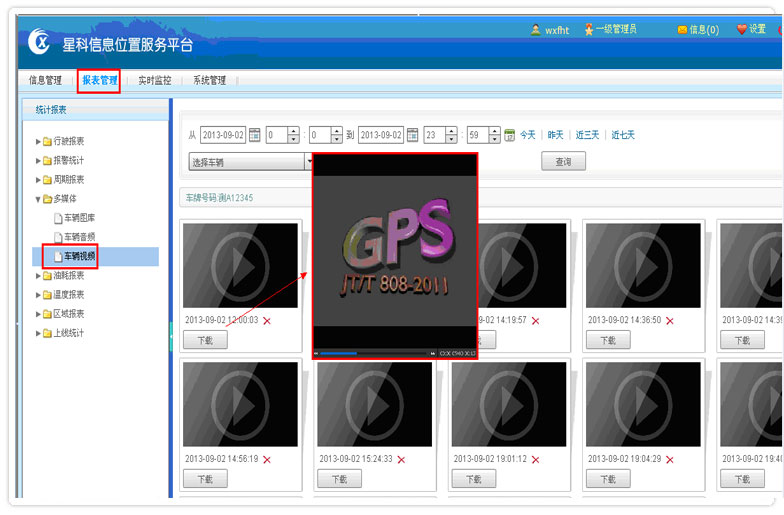The height and width of the screenshot is (515, 784).
Task: Expand the 行驶报表 folder
Action: point(39,141)
